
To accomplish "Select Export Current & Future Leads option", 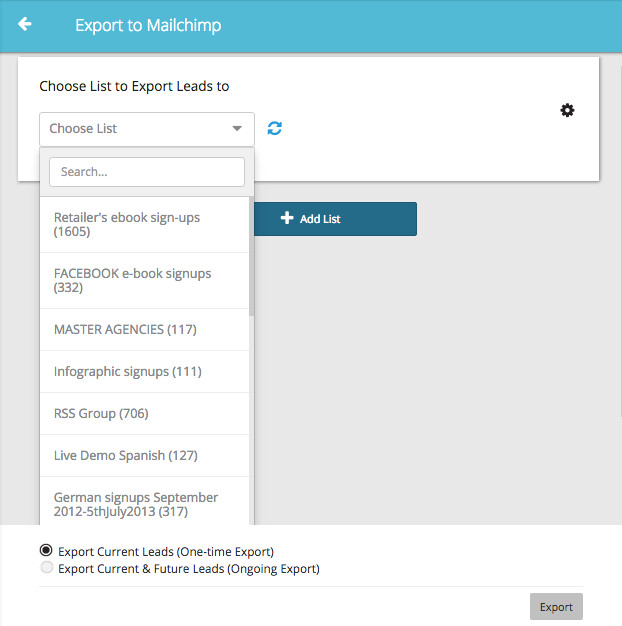I will click(47, 567).
